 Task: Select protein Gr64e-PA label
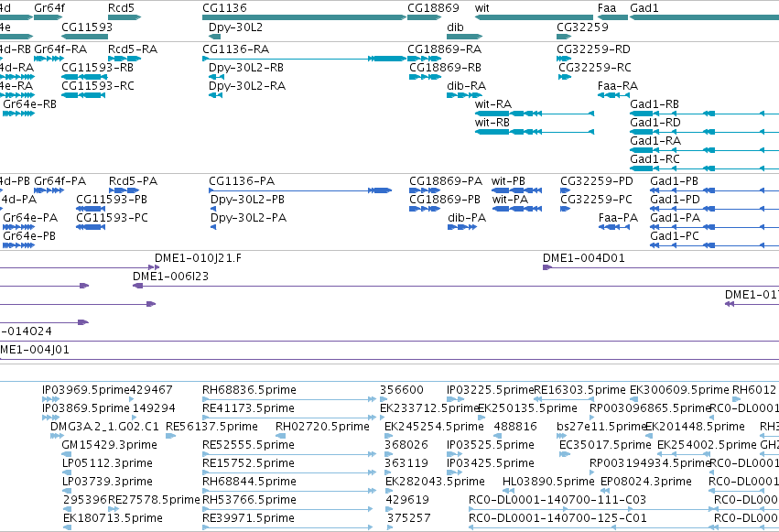click(30, 218)
